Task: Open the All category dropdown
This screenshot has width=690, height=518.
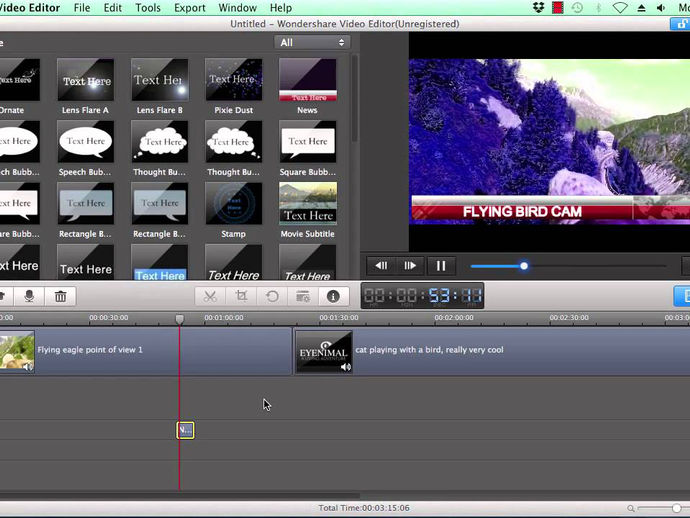Action: 312,43
